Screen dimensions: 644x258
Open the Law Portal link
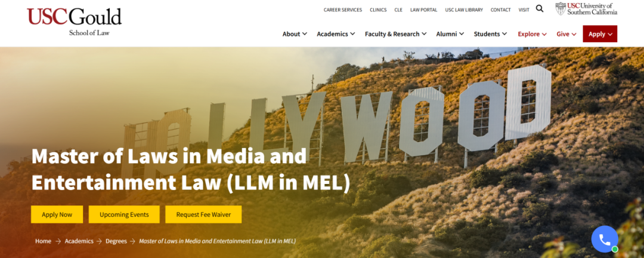pyautogui.click(x=423, y=10)
